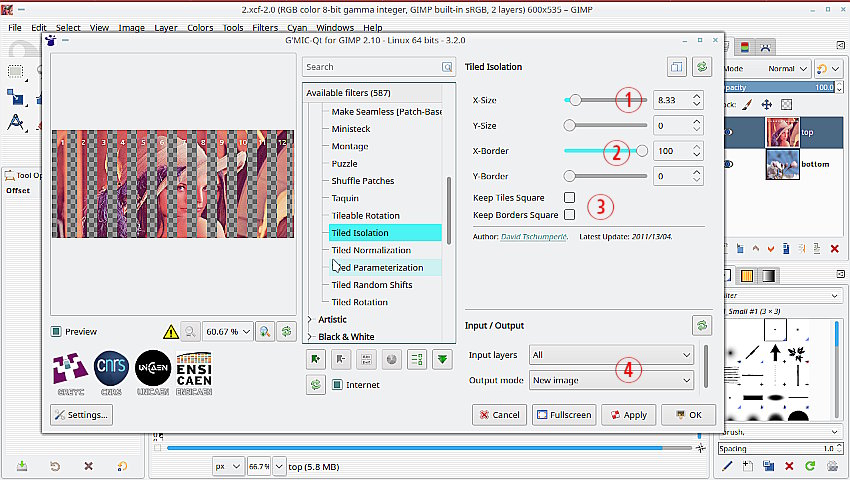The height and width of the screenshot is (480, 850).
Task: Open the Output mode dropdown
Action: tap(611, 380)
